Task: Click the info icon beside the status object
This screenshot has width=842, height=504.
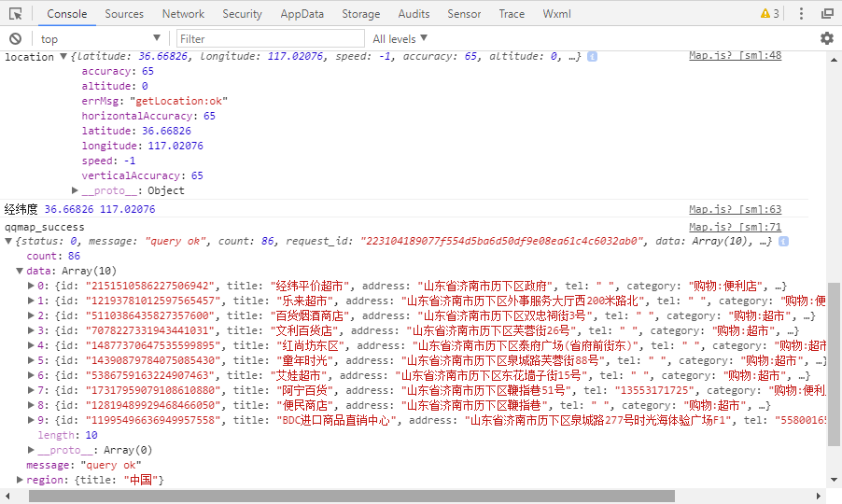Action: click(782, 241)
